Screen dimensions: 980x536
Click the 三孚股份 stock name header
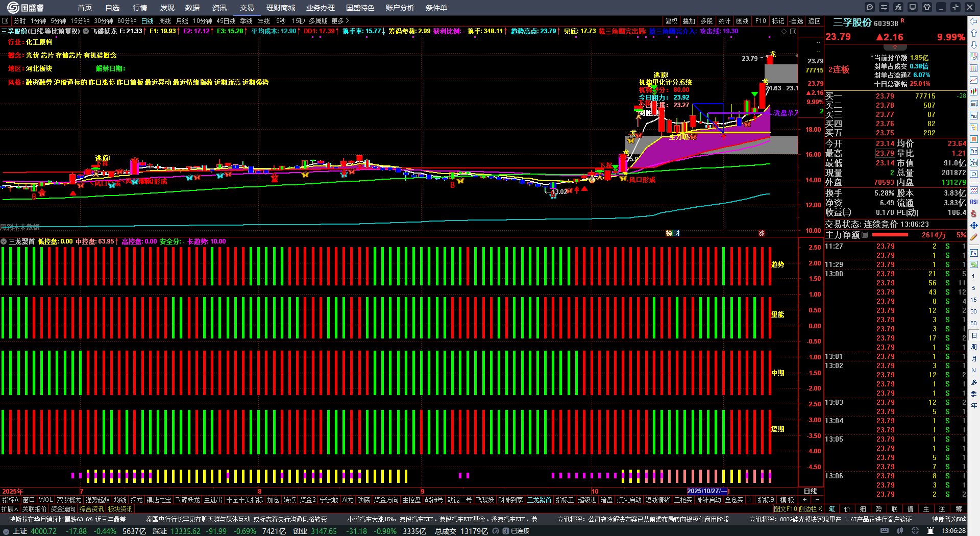[852, 23]
